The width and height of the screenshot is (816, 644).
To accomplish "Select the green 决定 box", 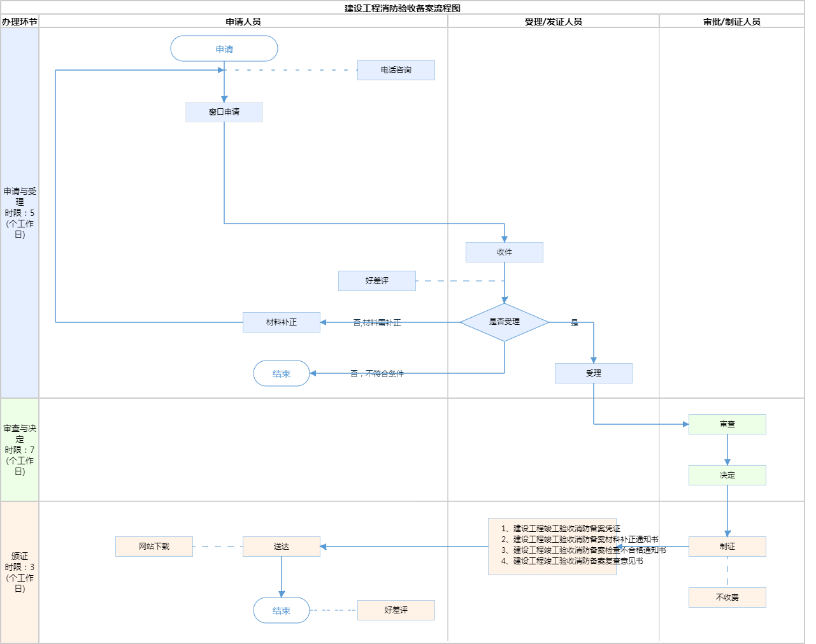I will [727, 475].
